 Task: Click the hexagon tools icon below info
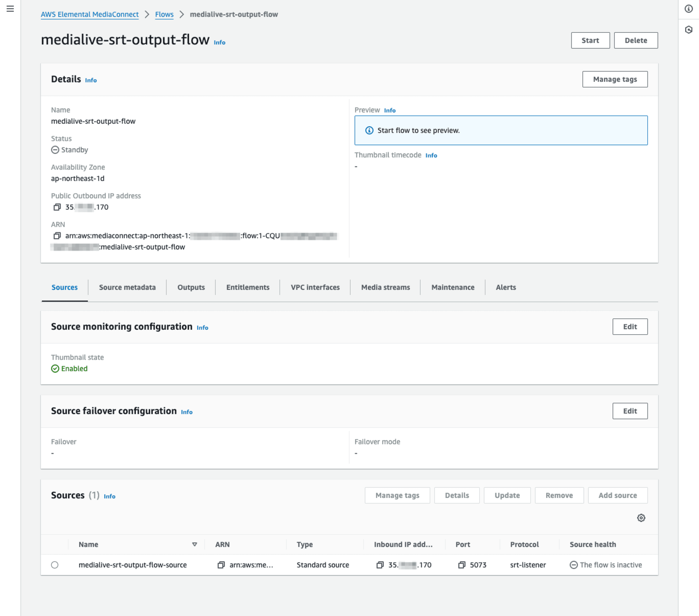coord(689,30)
